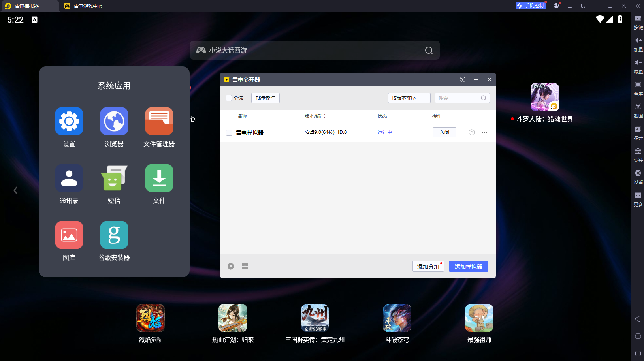The image size is (644, 361).
Task: Click the 批量操作 button
Action: pos(266,98)
